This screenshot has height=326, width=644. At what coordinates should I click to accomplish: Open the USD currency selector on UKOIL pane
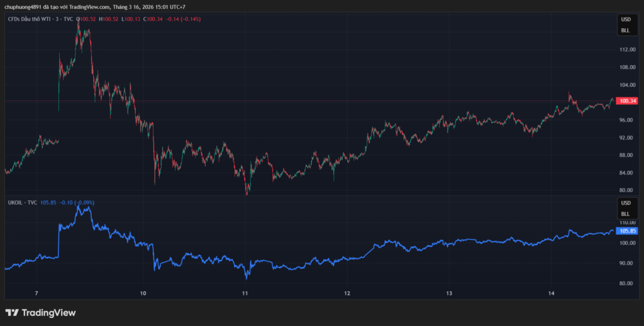625,204
